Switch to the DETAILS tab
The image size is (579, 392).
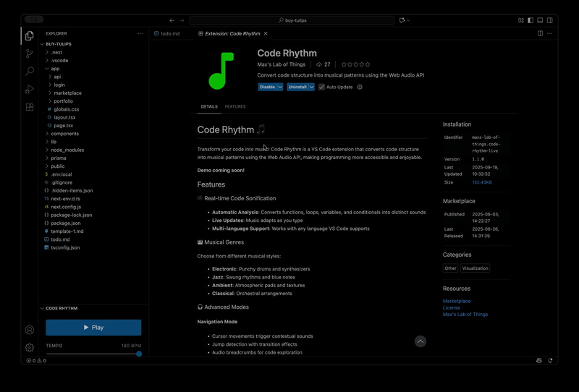[x=209, y=106]
